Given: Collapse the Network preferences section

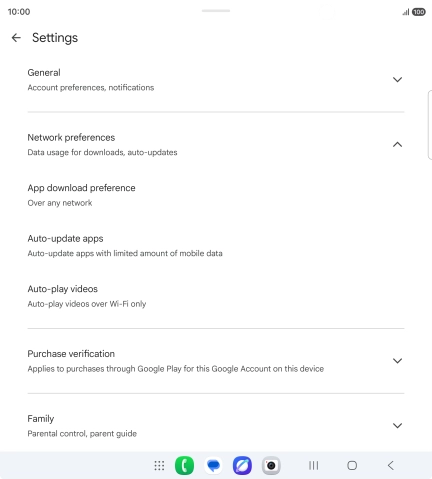Looking at the screenshot, I should pos(397,145).
